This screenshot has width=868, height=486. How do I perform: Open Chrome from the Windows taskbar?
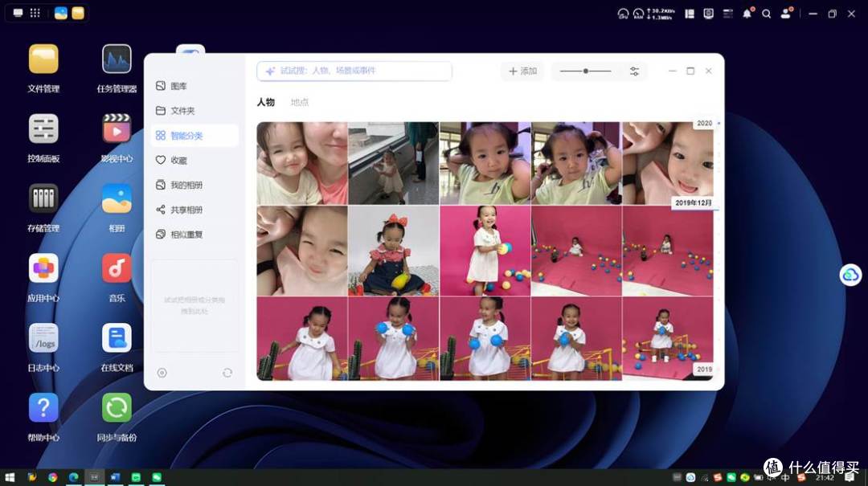pyautogui.click(x=52, y=477)
